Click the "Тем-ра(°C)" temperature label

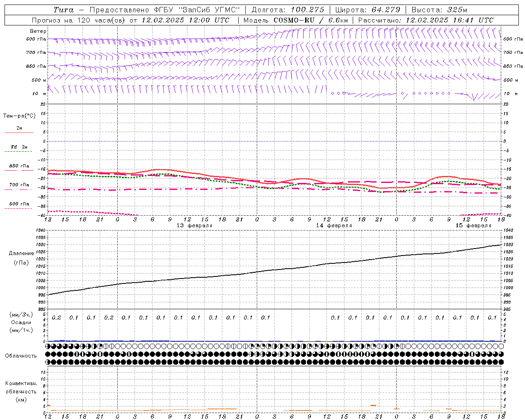click(x=19, y=116)
